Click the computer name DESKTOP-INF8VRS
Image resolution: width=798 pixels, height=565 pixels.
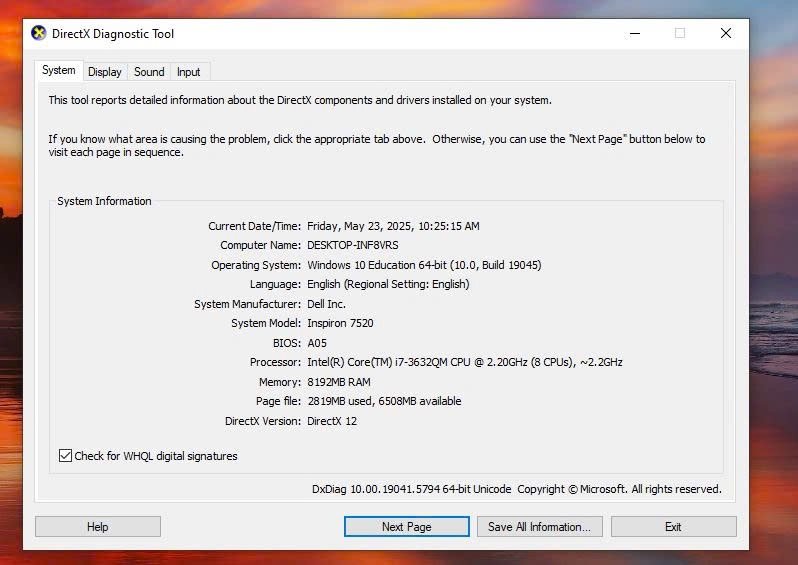pyautogui.click(x=353, y=245)
